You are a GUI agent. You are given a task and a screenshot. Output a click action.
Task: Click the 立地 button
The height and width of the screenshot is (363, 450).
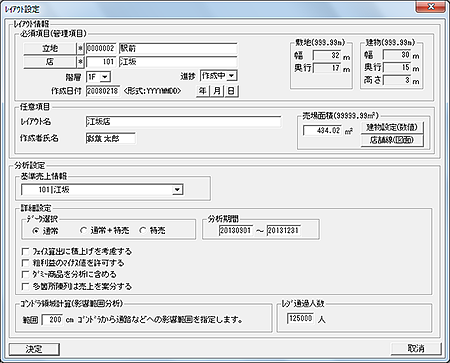50,49
